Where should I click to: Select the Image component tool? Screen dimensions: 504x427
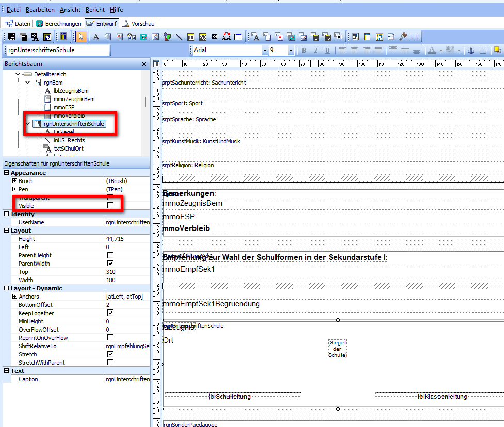pos(155,37)
